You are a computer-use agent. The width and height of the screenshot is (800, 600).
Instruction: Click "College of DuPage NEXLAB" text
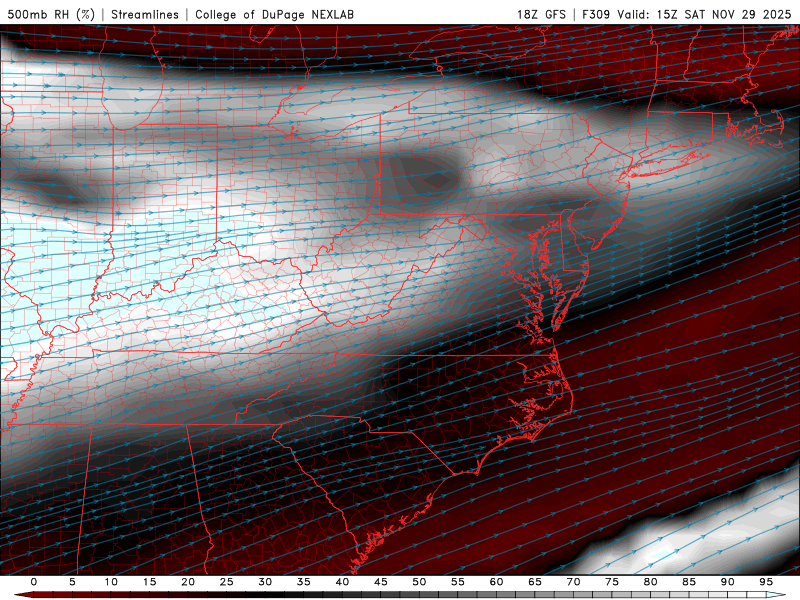(274, 14)
